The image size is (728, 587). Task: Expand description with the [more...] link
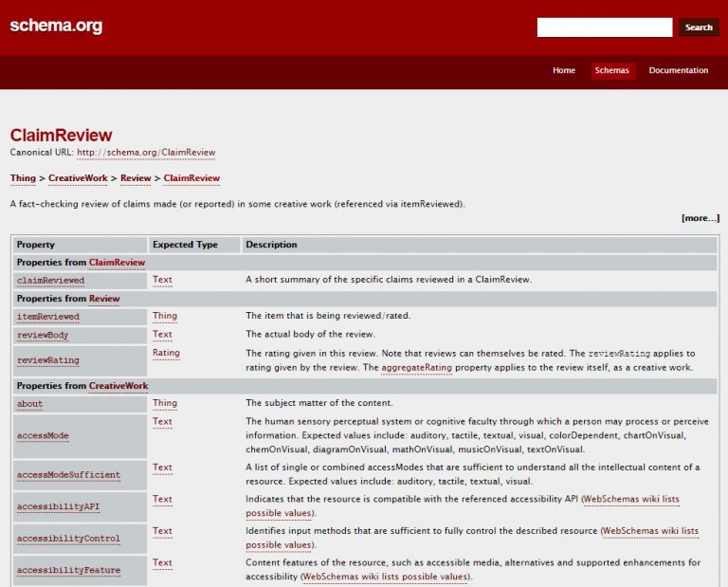tap(700, 218)
